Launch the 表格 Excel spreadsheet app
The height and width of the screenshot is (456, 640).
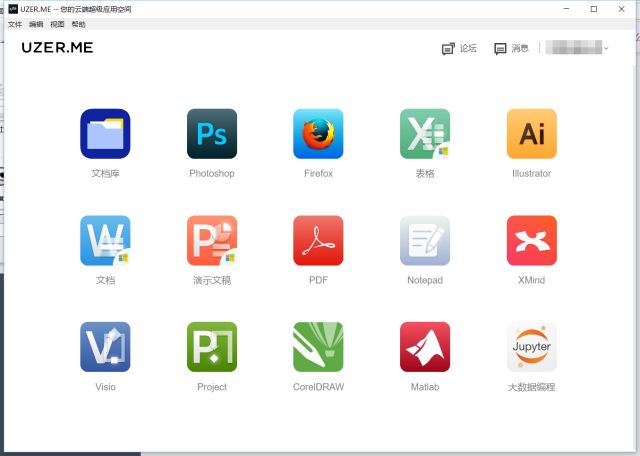[x=425, y=134]
